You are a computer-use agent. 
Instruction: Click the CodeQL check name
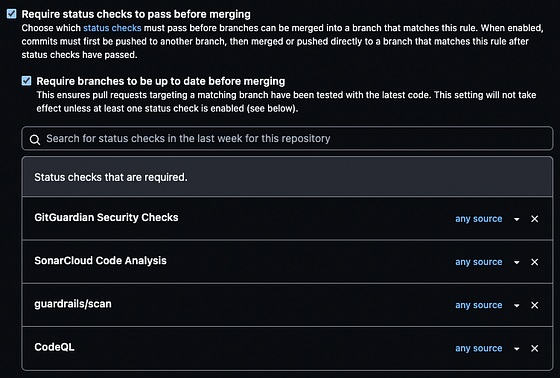[x=54, y=347]
